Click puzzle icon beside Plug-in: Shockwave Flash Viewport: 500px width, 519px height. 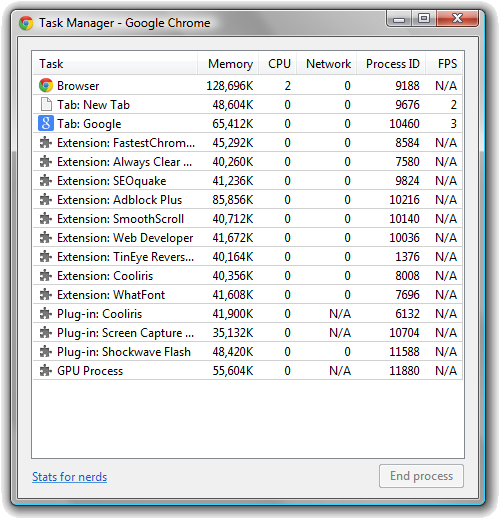46,352
